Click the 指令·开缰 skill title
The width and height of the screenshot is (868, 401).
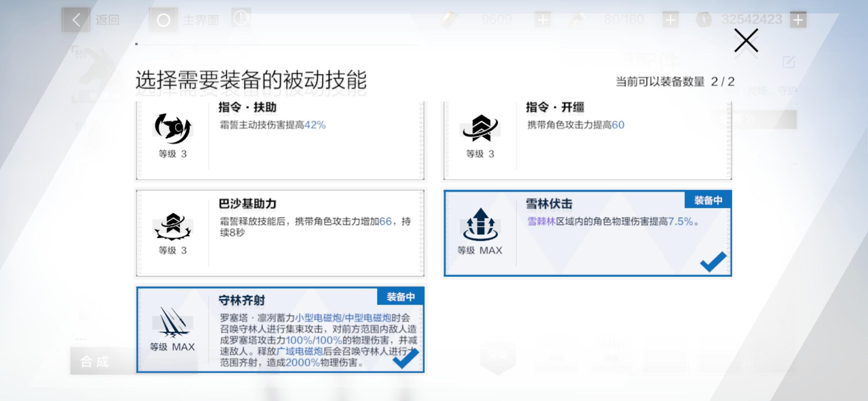[555, 107]
